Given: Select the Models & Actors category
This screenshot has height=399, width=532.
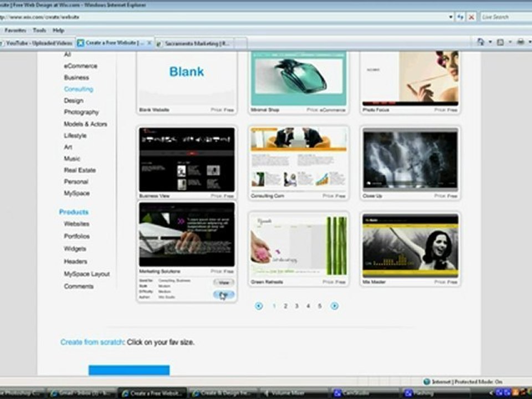Looking at the screenshot, I should [x=85, y=124].
